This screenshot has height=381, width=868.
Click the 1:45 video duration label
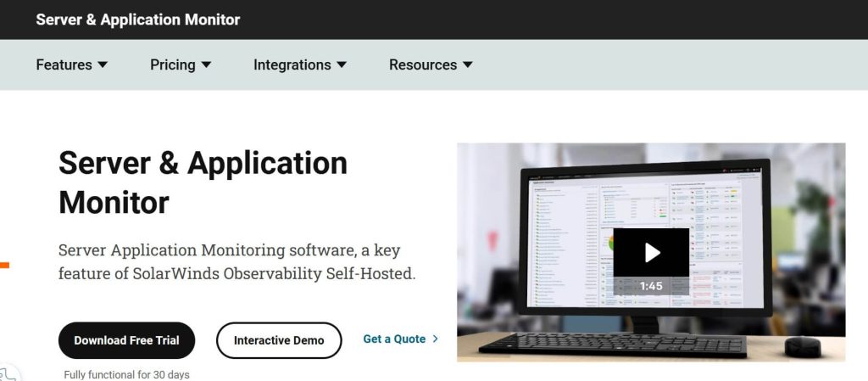coord(651,286)
